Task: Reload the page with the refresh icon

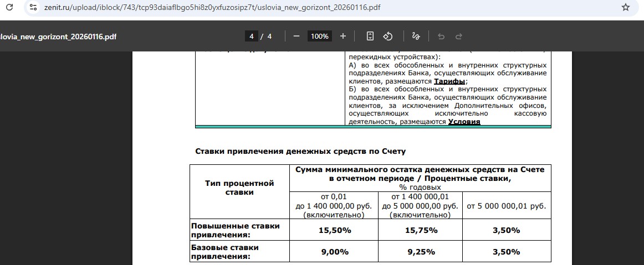Action: pyautogui.click(x=9, y=8)
